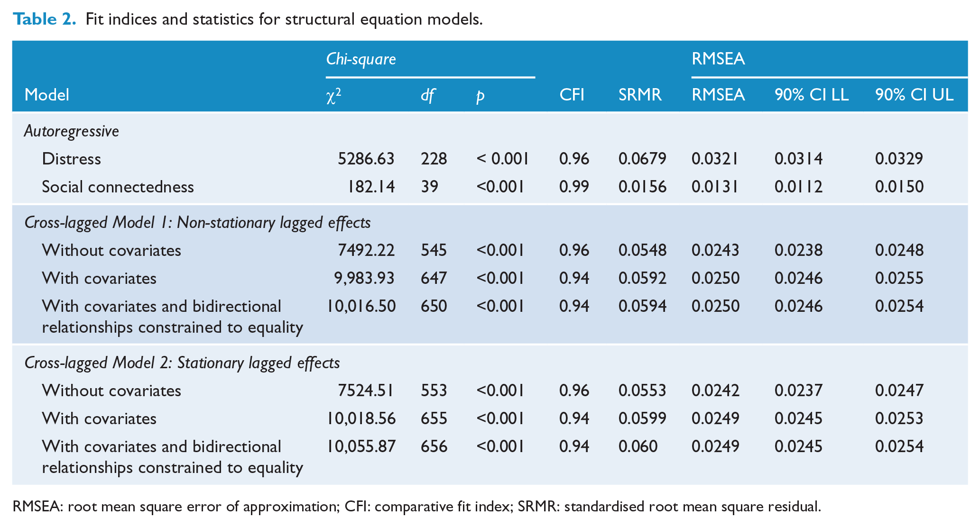Select chi-square value 7492.22
Image resolution: width=980 pixels, height=527 pixels.
tap(366, 250)
